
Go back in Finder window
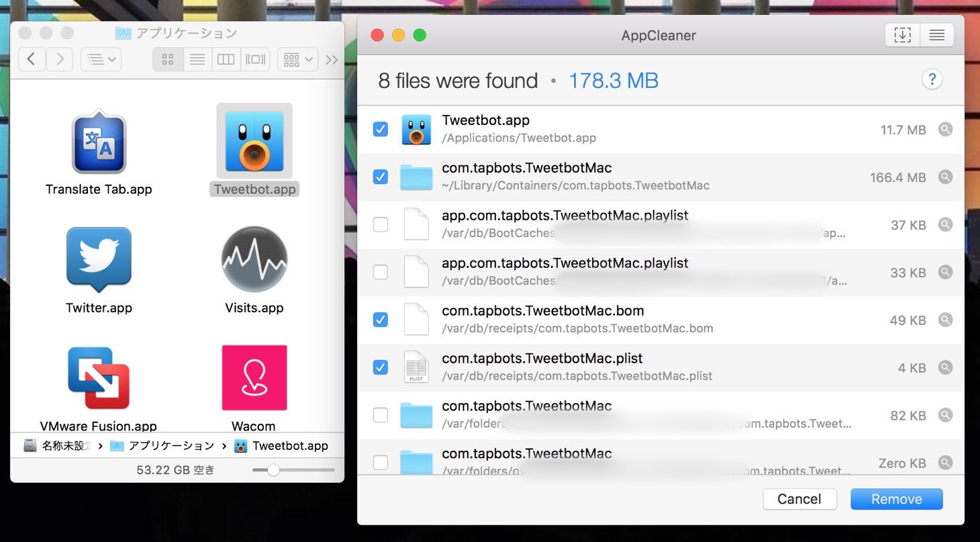click(x=32, y=60)
